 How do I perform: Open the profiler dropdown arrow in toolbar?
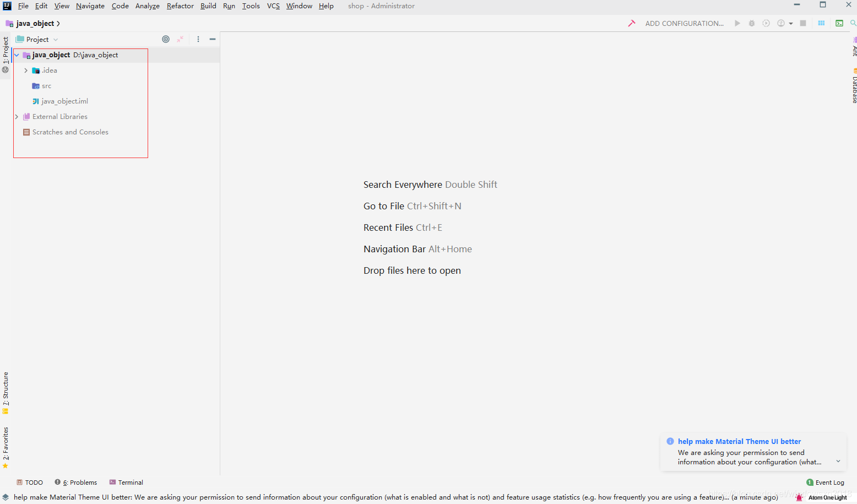point(791,24)
